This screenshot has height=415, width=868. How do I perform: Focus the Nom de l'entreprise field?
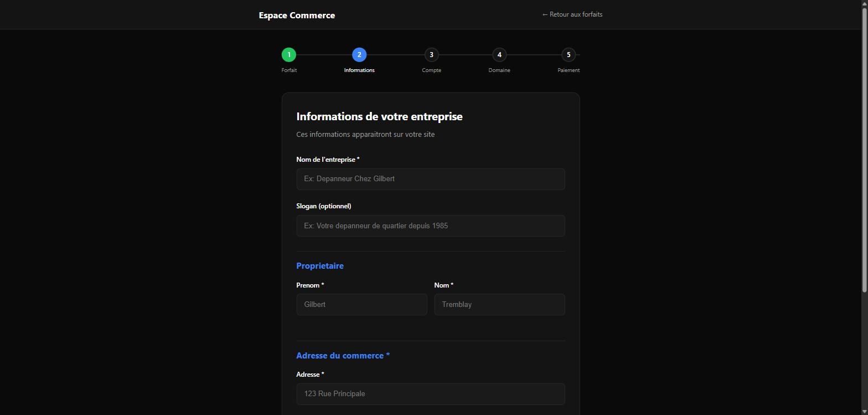[431, 179]
